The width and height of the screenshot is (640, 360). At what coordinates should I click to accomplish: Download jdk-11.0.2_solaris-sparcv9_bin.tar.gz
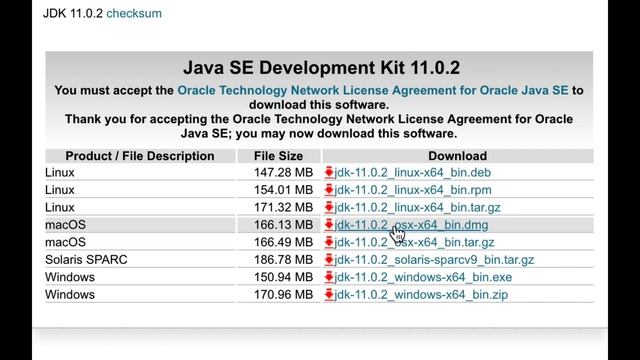pos(434,260)
